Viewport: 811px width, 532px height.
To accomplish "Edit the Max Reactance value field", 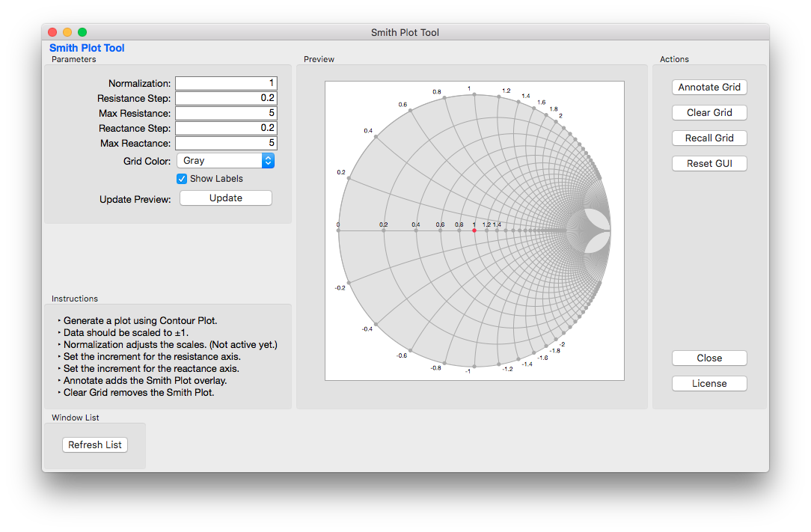I will click(x=225, y=143).
